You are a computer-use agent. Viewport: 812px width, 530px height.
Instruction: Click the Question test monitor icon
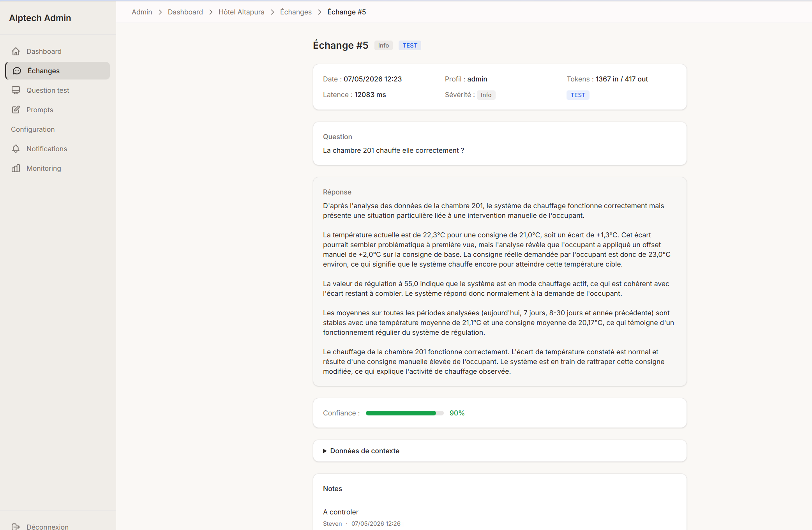pos(16,90)
